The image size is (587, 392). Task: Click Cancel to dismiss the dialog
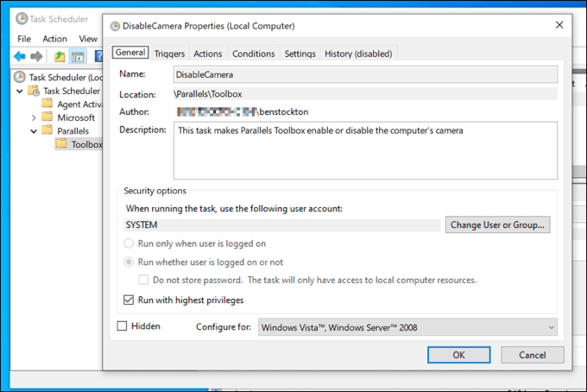click(533, 355)
